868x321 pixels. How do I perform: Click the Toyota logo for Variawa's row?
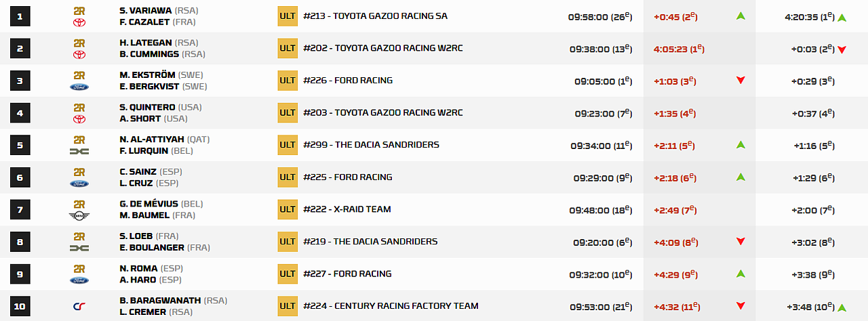(x=79, y=23)
